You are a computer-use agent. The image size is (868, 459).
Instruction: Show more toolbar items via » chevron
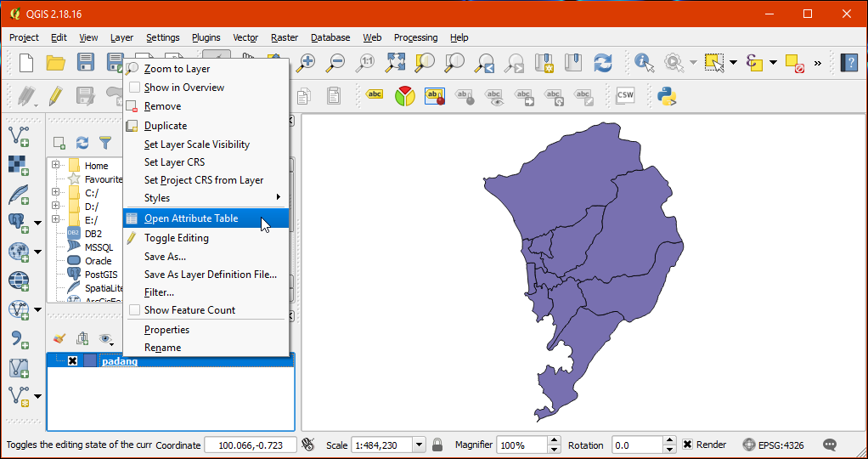pyautogui.click(x=818, y=63)
